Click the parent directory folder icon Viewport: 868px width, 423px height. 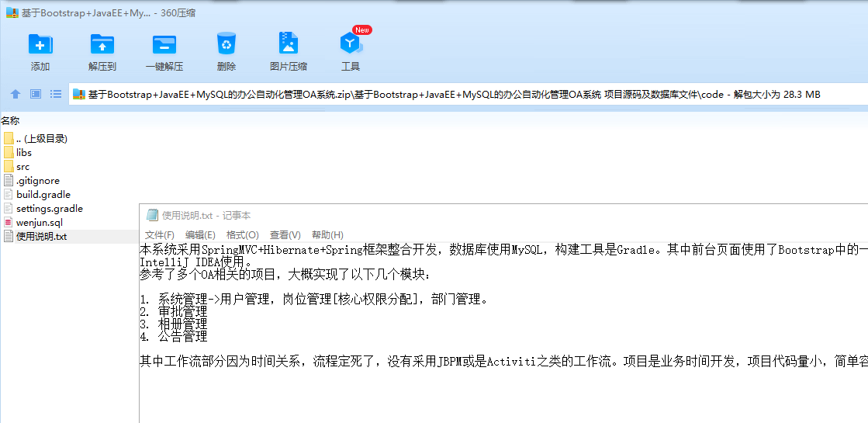coord(9,138)
